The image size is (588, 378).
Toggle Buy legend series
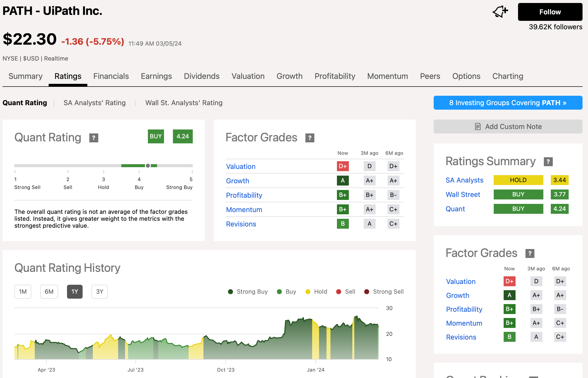[287, 292]
